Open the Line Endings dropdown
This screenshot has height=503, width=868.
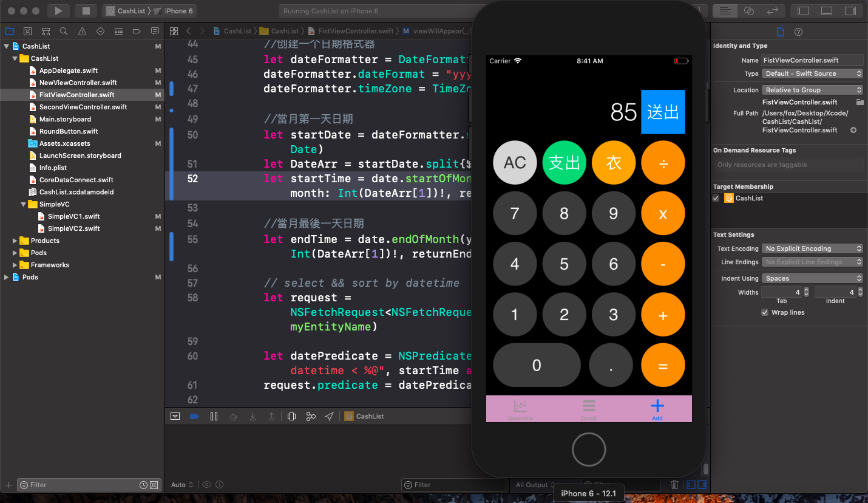pos(813,262)
